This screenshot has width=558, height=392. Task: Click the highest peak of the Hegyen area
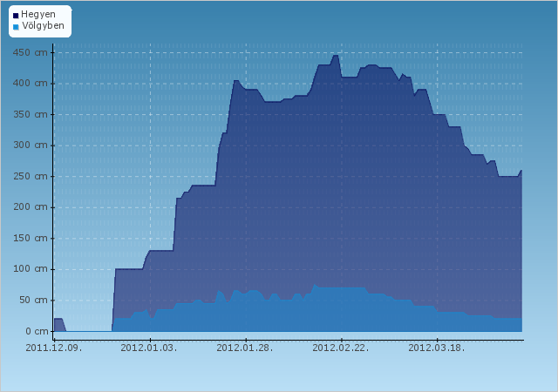point(335,56)
